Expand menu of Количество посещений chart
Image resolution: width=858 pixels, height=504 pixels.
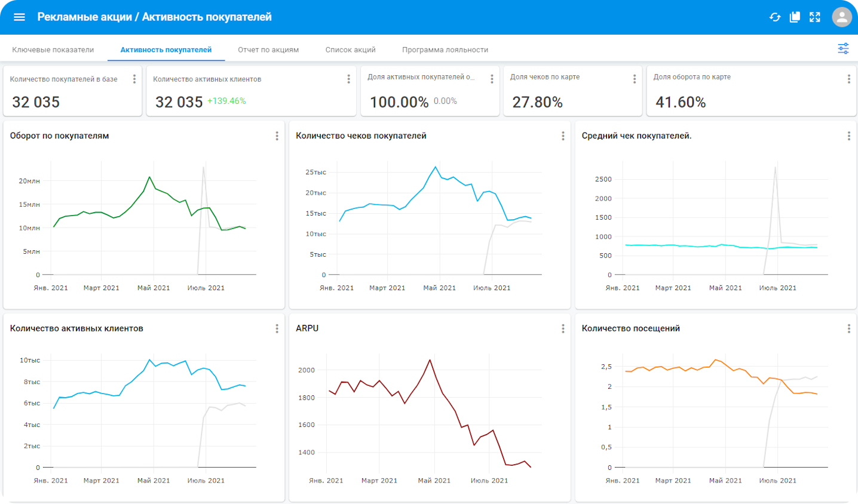(x=848, y=328)
